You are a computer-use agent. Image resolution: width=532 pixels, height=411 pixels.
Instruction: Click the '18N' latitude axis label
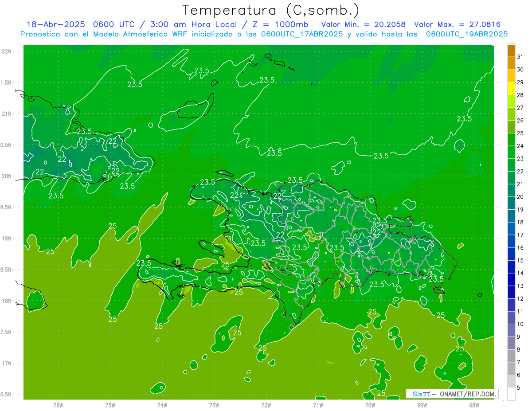click(x=6, y=301)
